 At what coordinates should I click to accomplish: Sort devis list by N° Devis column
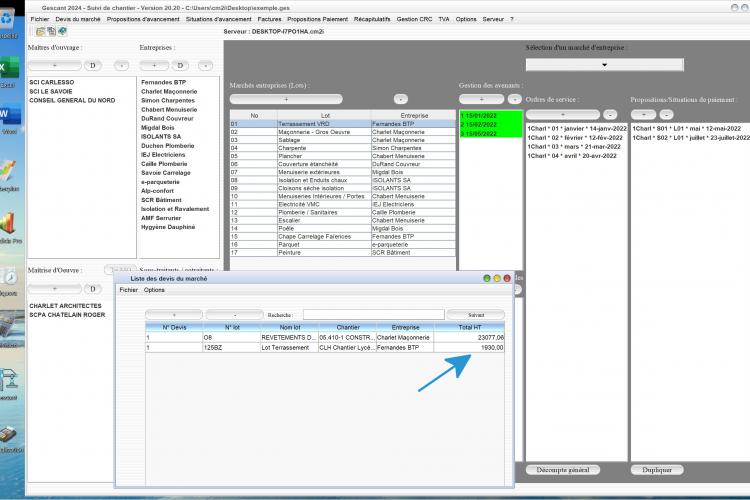tap(175, 327)
